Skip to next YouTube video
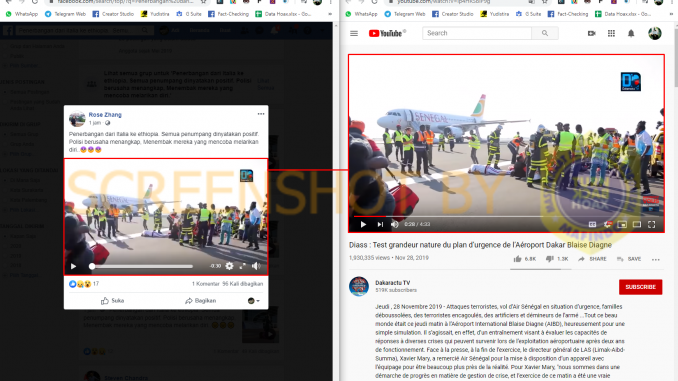Screen dimensions: 678x381 tap(380, 224)
